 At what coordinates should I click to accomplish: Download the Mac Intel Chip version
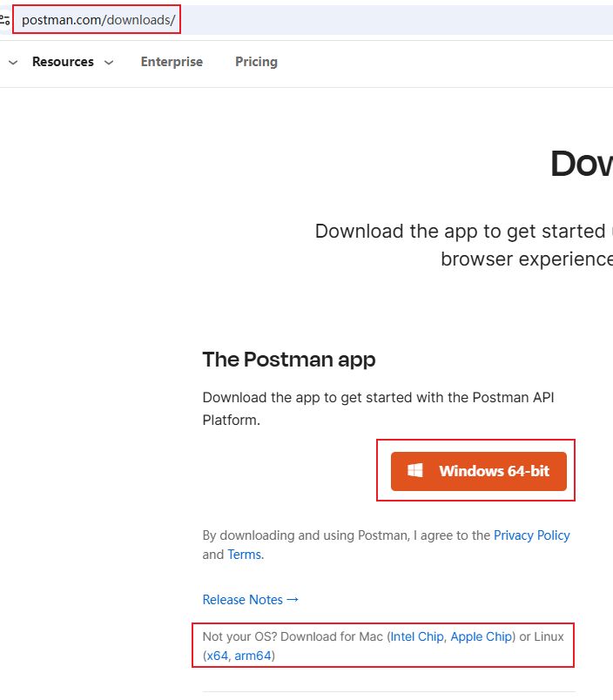[x=417, y=636]
